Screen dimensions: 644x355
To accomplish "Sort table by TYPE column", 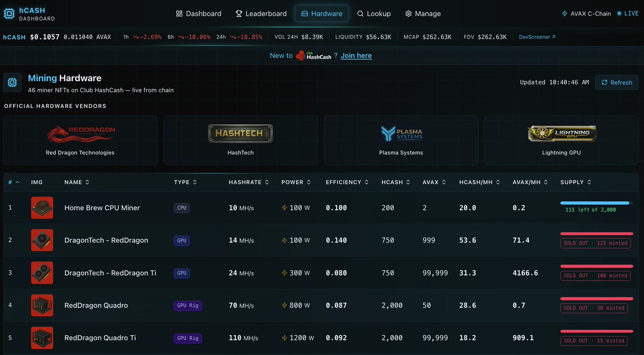I will click(x=186, y=182).
